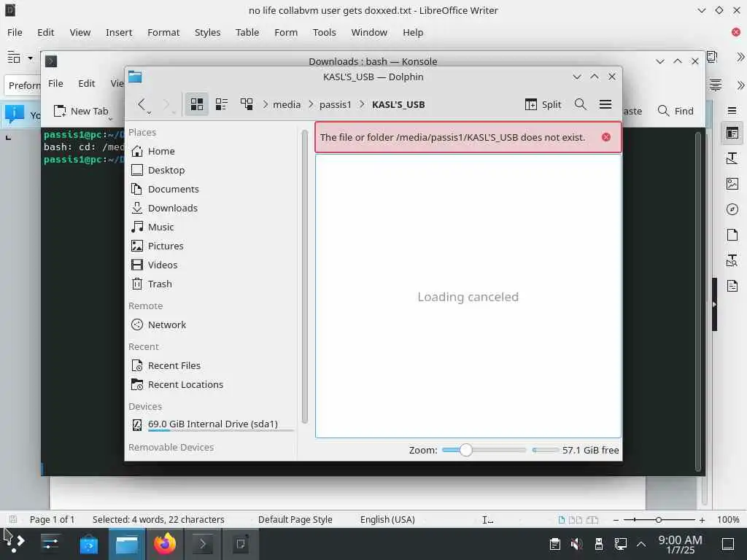The width and height of the screenshot is (747, 560).
Task: Open Dolphin search
Action: click(x=580, y=104)
